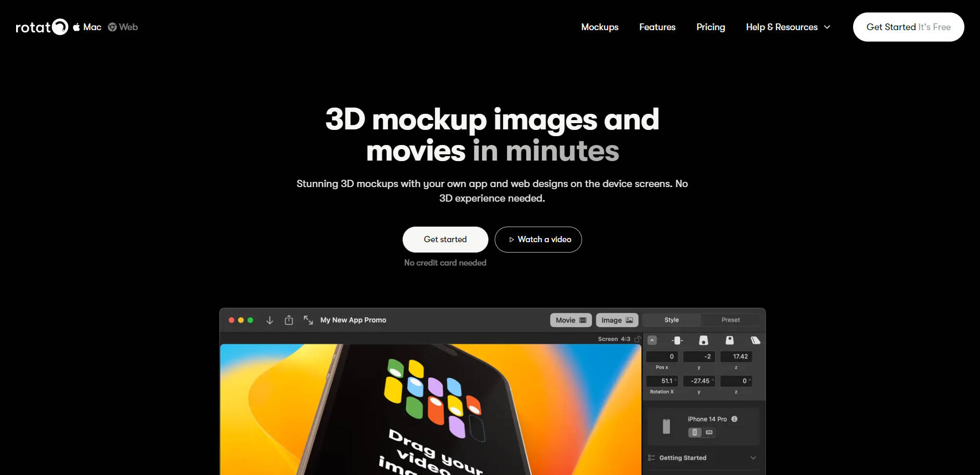Open the Help & Resources dropdown menu
Screen dimensions: 980x475
coord(788,27)
